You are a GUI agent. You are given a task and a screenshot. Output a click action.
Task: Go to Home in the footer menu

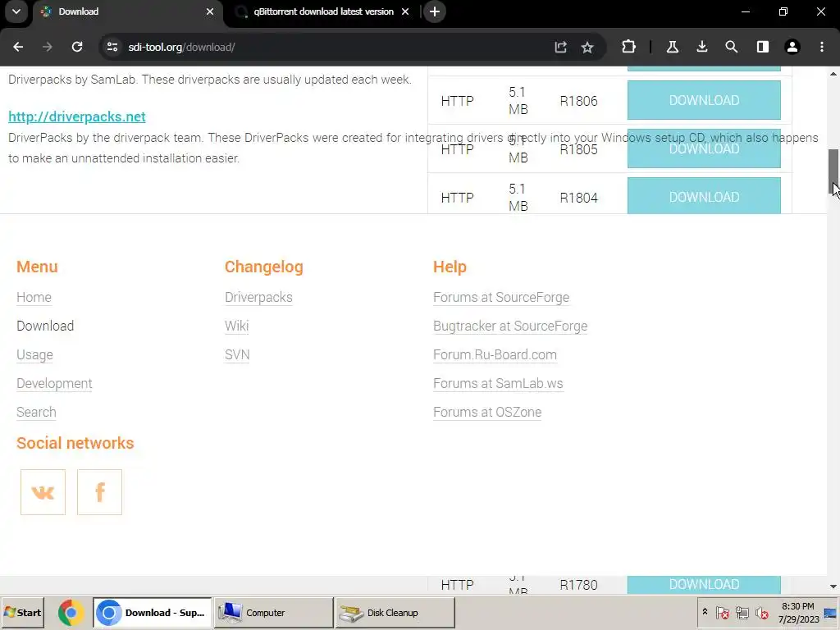[34, 297]
